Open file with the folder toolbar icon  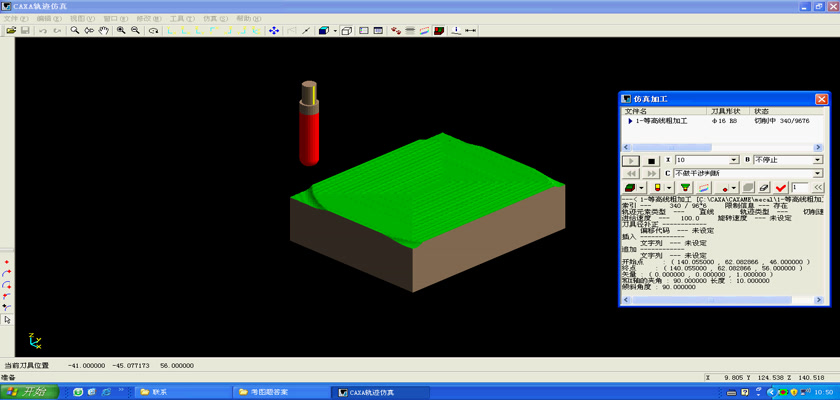pos(11,31)
